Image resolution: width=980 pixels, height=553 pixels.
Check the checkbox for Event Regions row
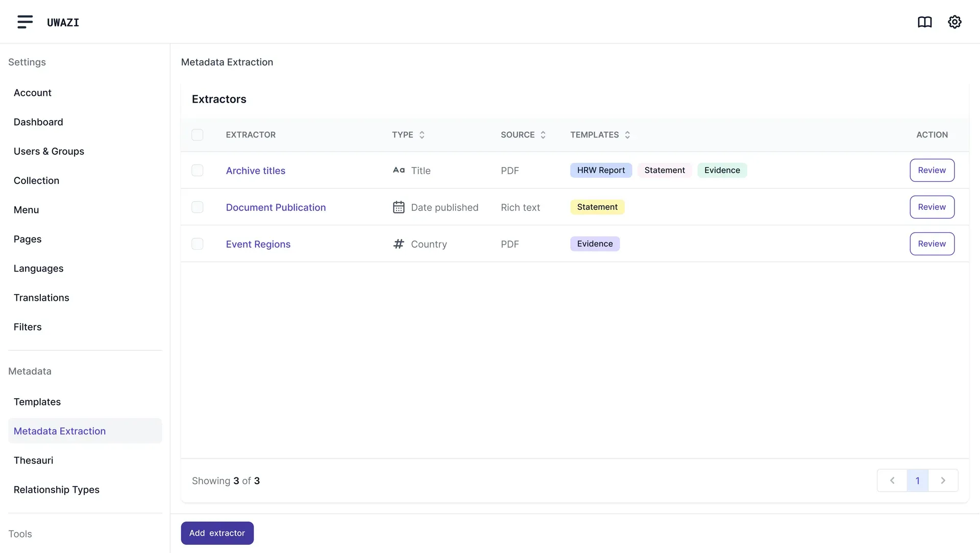[198, 244]
